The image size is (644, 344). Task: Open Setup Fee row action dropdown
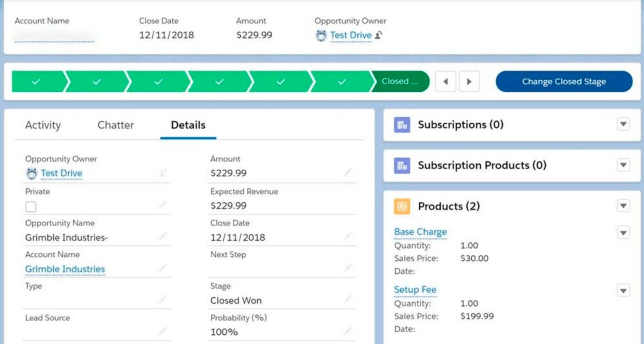click(x=623, y=291)
